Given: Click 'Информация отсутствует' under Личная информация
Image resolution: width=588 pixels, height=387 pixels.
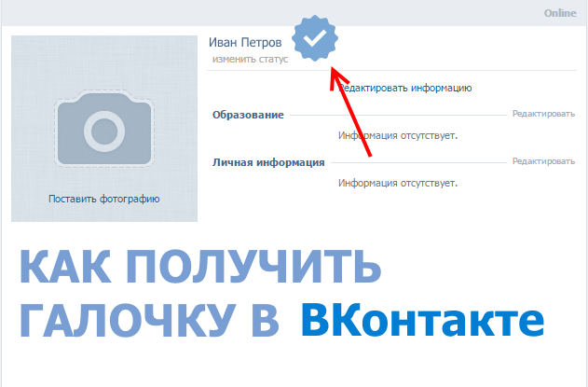Looking at the screenshot, I should pos(398,183).
